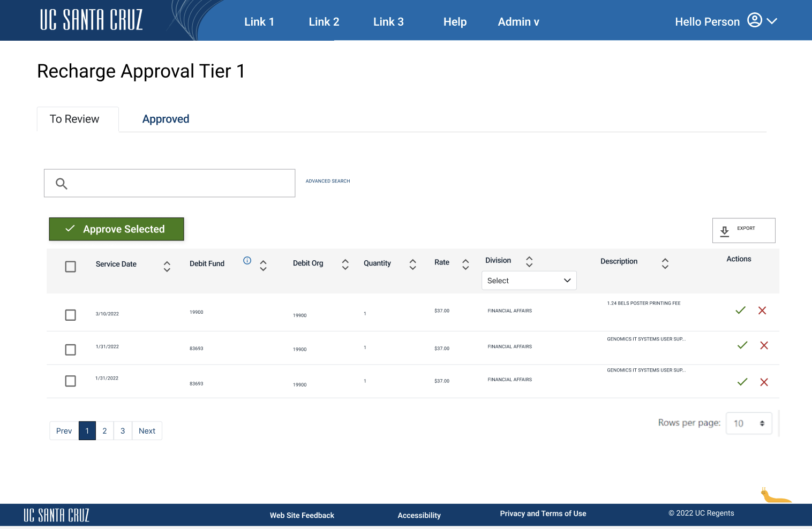
Task: Reject the 3/10/2022 row with X
Action: [762, 311]
